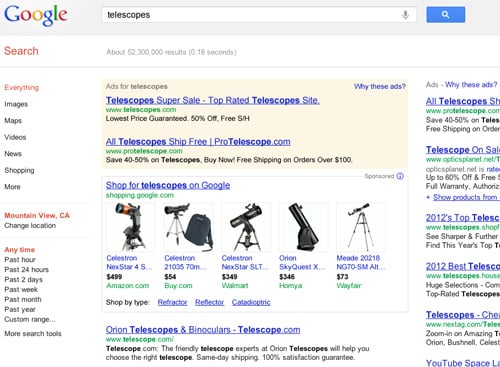Switch to Images results

(16, 104)
